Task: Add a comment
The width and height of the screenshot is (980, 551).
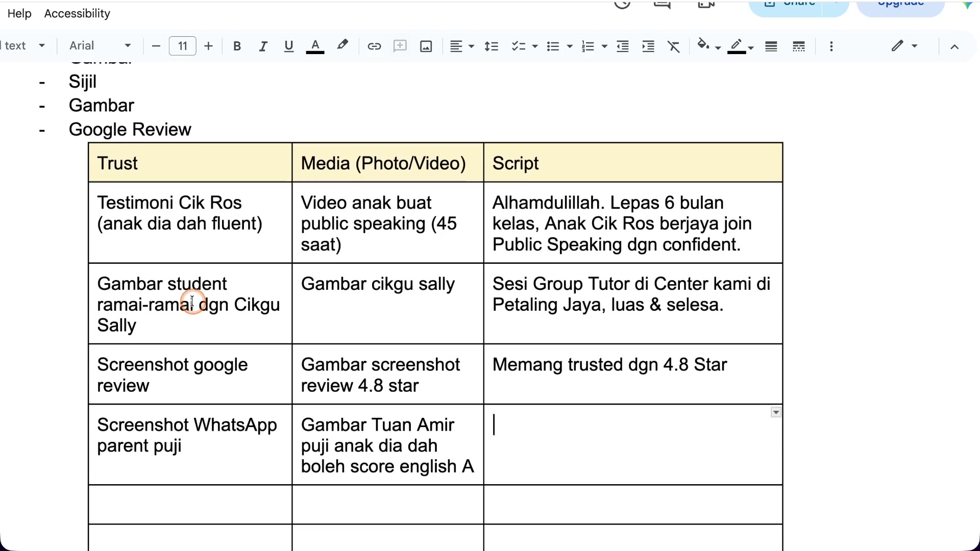Action: 400,46
